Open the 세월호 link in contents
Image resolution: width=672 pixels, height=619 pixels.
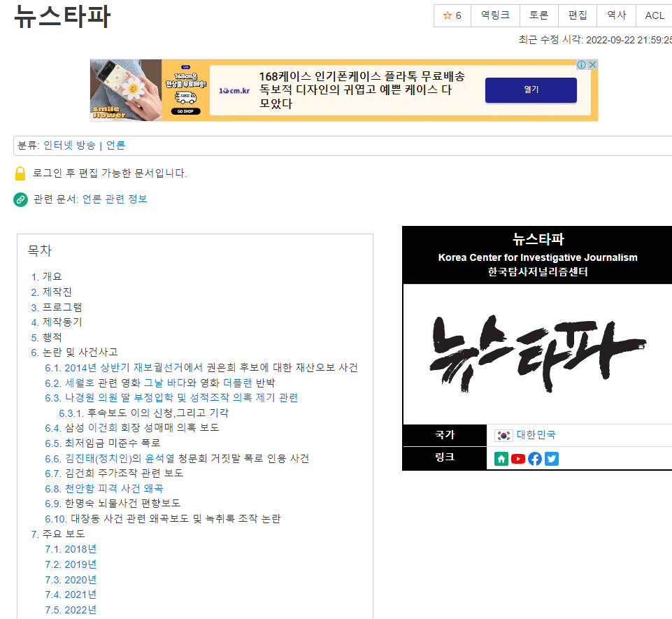click(x=80, y=383)
